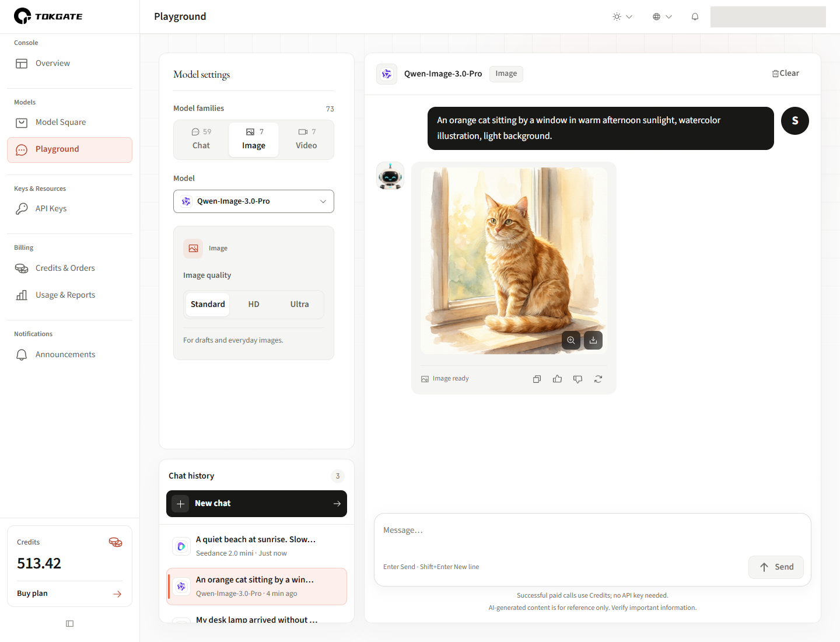Click the image type icon in settings card

coord(193,249)
